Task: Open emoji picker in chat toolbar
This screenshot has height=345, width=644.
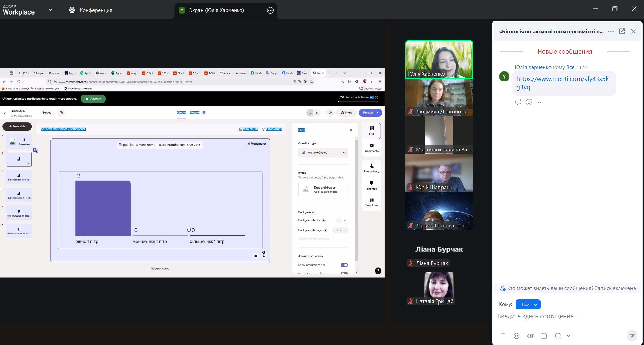Action: point(516,336)
